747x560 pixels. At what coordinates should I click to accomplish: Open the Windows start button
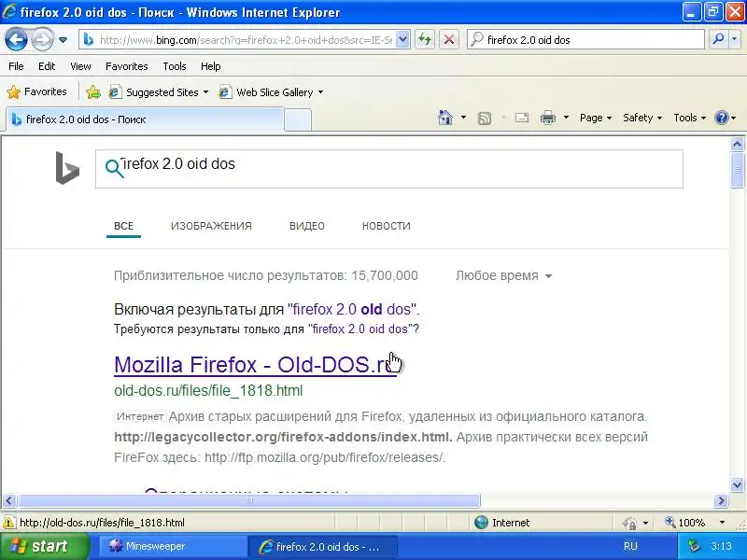tap(45, 546)
